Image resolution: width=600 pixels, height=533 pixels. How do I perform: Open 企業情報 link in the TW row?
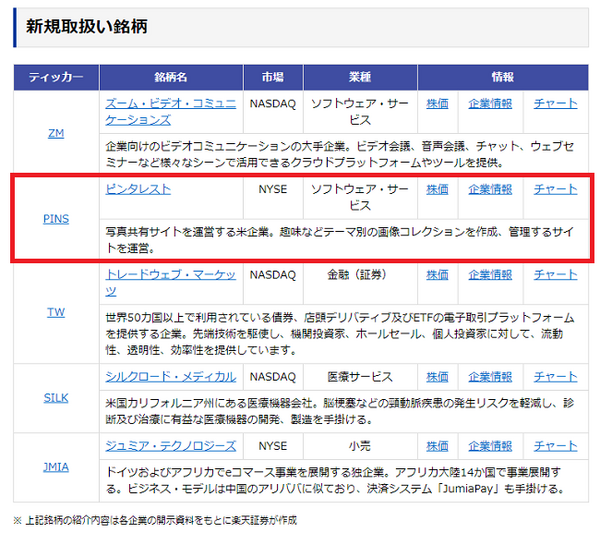coord(490,275)
